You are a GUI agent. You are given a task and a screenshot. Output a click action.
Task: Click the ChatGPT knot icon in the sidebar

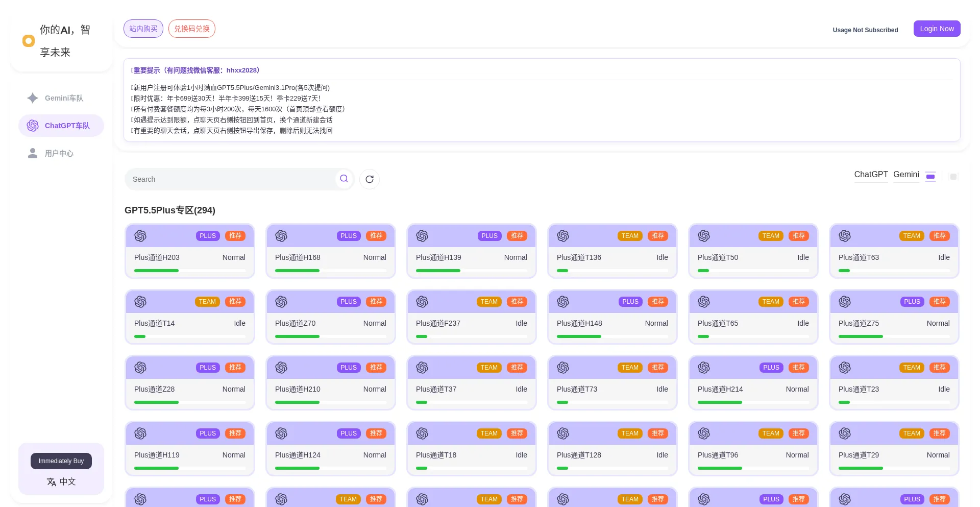click(33, 126)
